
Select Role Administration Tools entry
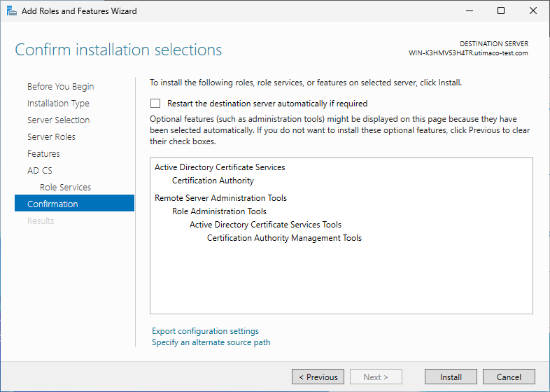[x=219, y=211]
